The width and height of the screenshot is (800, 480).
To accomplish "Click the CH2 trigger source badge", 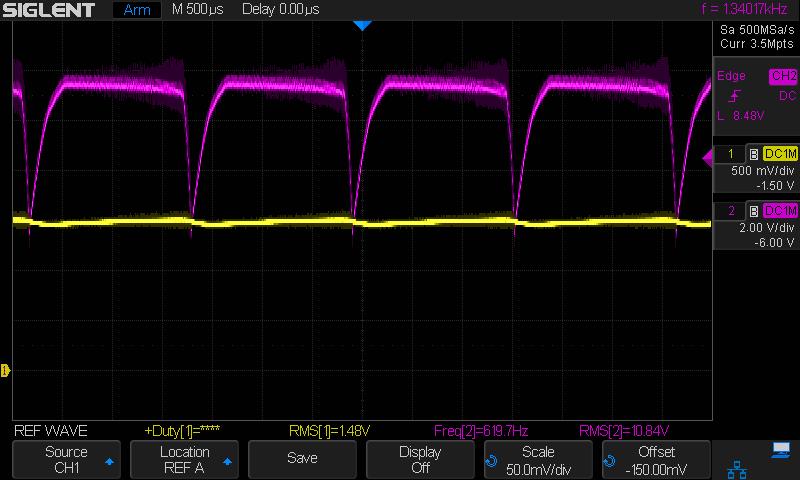I will [783, 76].
